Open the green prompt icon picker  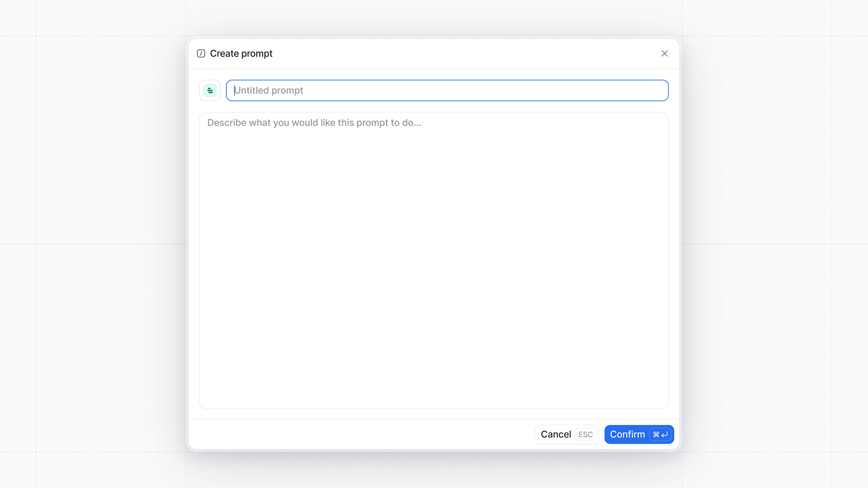point(210,90)
